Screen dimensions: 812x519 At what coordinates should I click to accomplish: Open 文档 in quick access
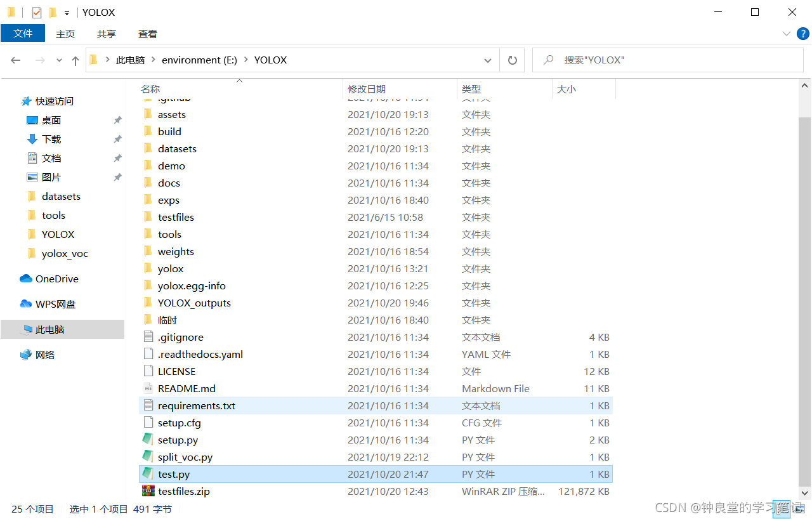click(x=44, y=158)
